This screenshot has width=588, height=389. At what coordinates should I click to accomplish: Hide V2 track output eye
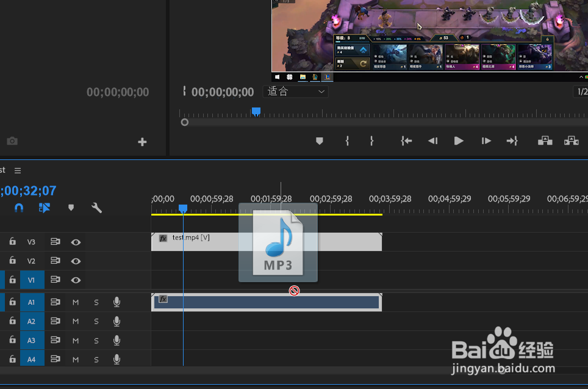76,261
